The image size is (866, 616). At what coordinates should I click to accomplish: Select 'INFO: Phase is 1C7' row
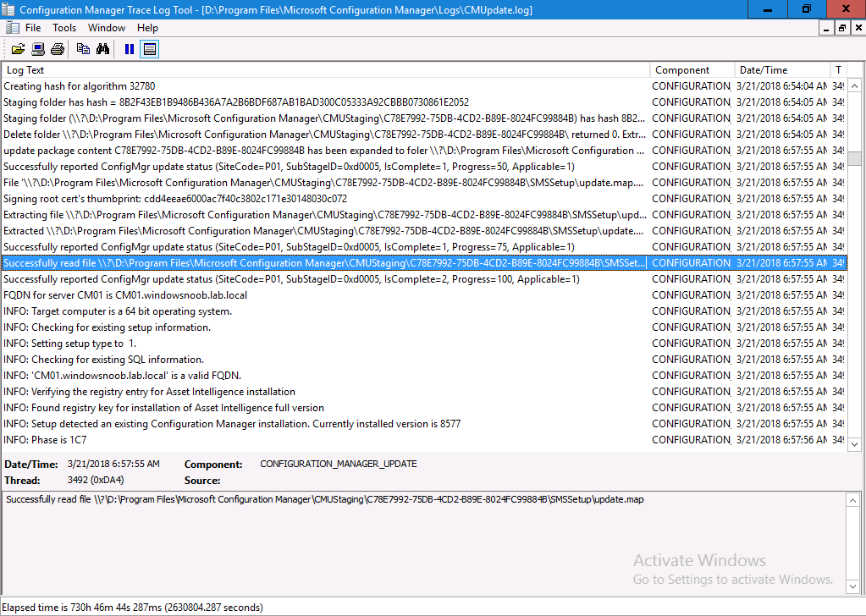[x=424, y=439]
